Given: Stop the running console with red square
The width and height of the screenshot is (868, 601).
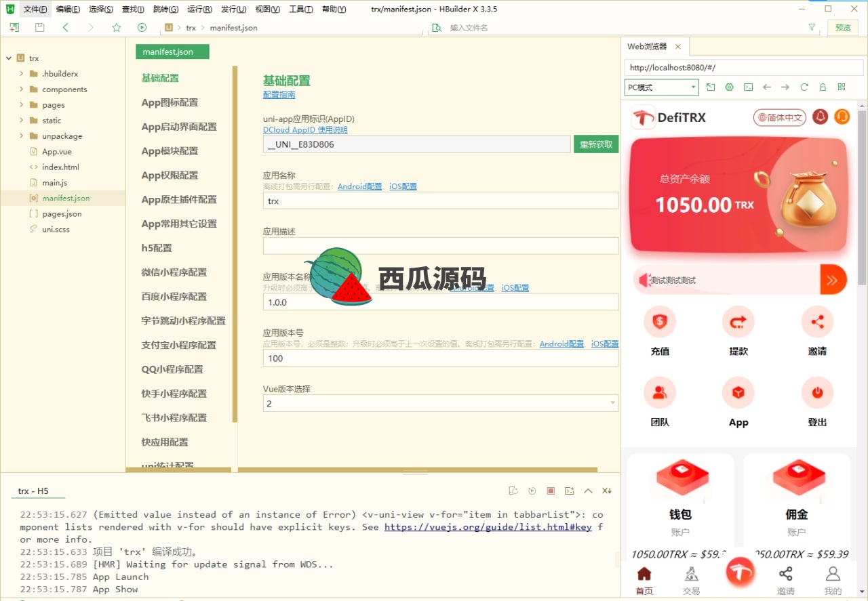Looking at the screenshot, I should pos(551,491).
